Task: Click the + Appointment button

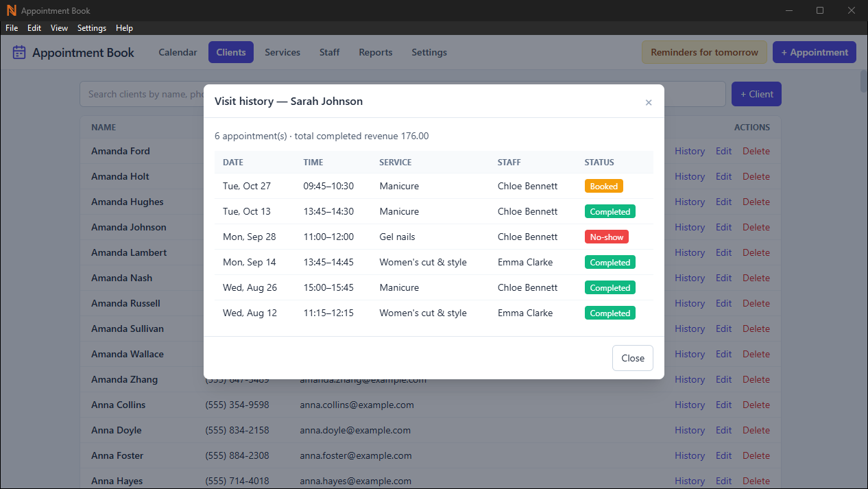Action: (x=815, y=52)
